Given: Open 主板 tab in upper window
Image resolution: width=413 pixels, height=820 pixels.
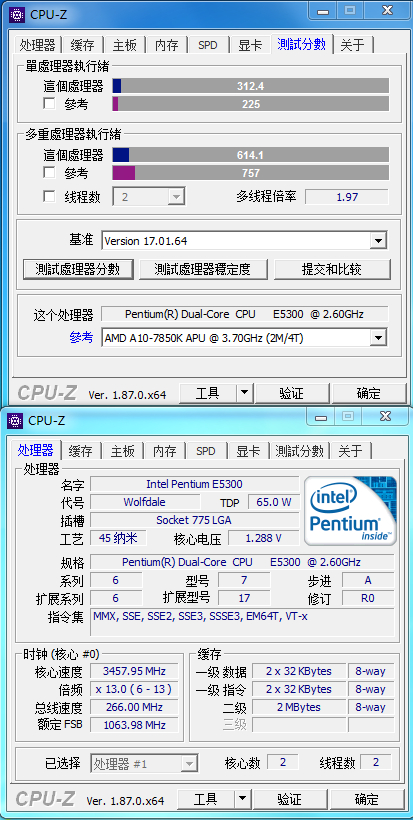Looking at the screenshot, I should [124, 45].
